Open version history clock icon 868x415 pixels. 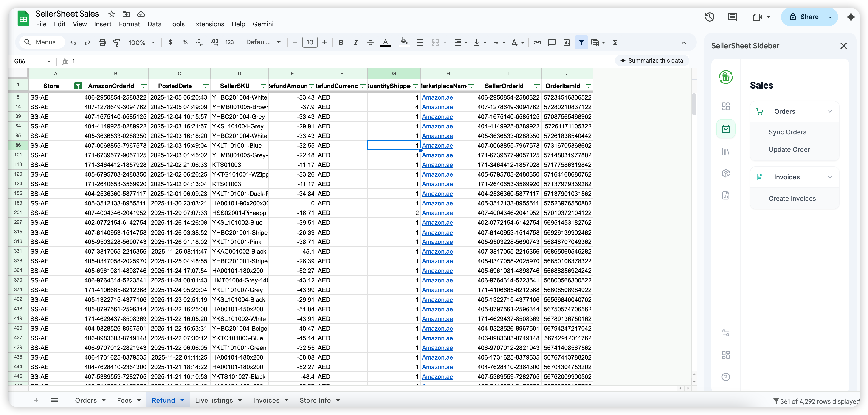(710, 17)
